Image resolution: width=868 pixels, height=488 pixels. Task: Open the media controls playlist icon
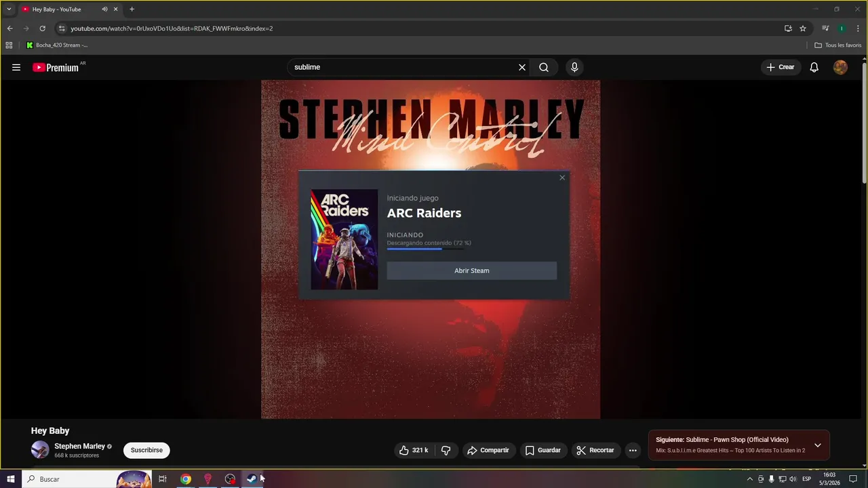pos(825,28)
